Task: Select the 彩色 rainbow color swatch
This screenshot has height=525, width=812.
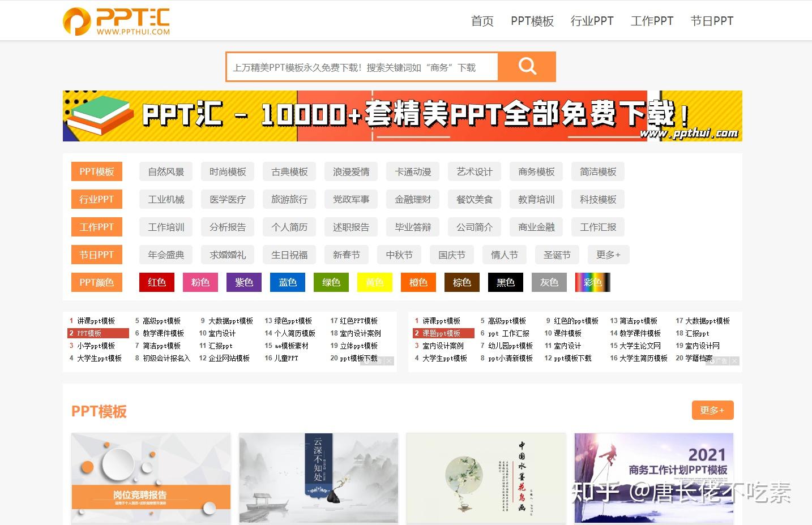Action: tap(592, 282)
